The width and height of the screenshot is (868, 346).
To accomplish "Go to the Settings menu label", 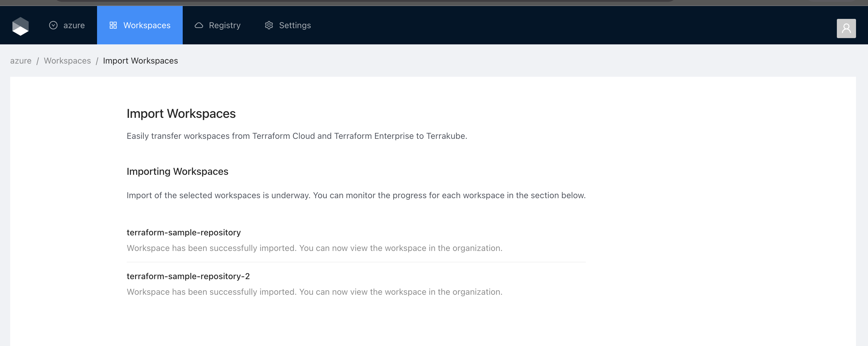I will click(x=294, y=25).
